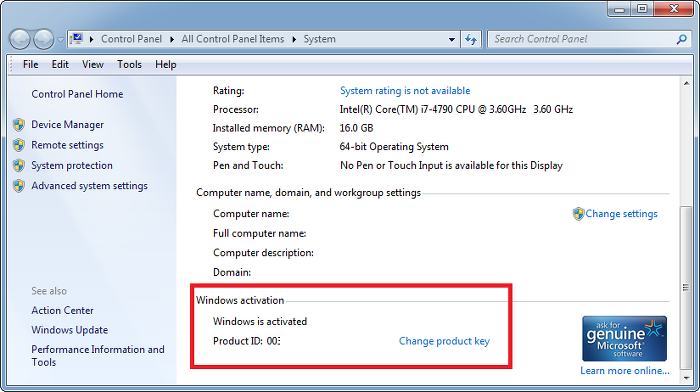Open All Control Panel Items breadcrumb
The height and width of the screenshot is (392, 700).
tap(233, 39)
